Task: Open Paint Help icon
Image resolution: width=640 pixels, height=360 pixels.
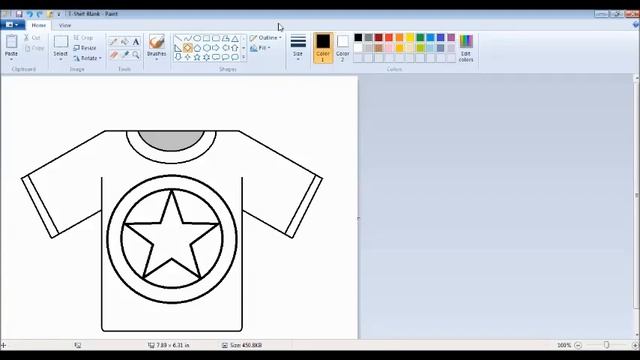Action: (x=635, y=25)
